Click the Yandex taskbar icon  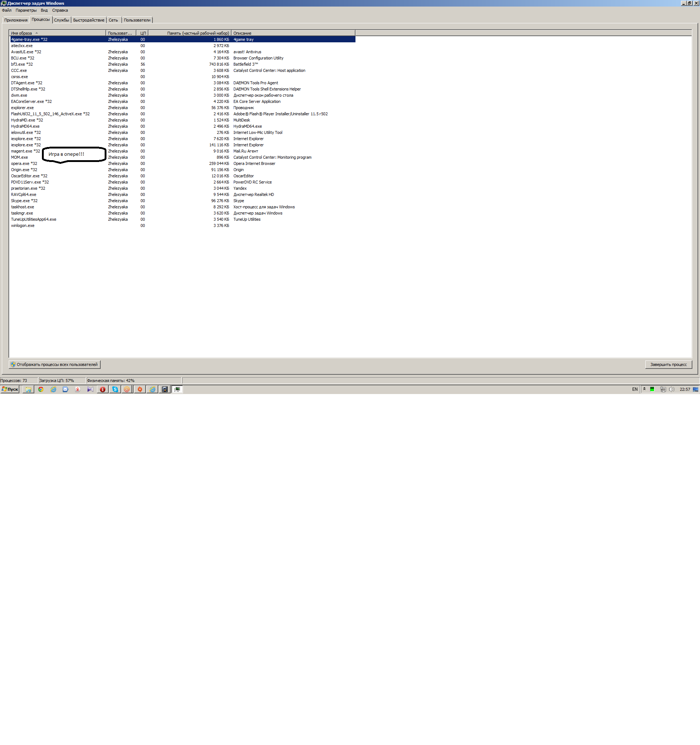[78, 389]
